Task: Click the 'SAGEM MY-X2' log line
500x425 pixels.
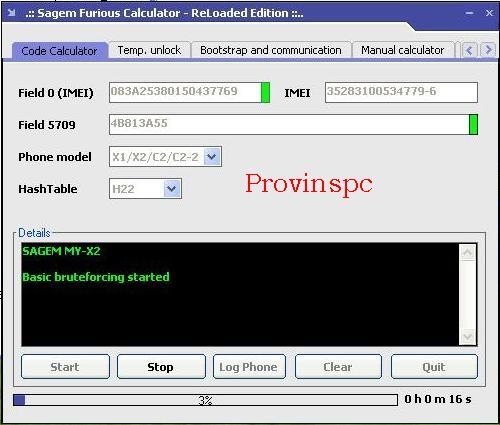Action: (x=61, y=251)
